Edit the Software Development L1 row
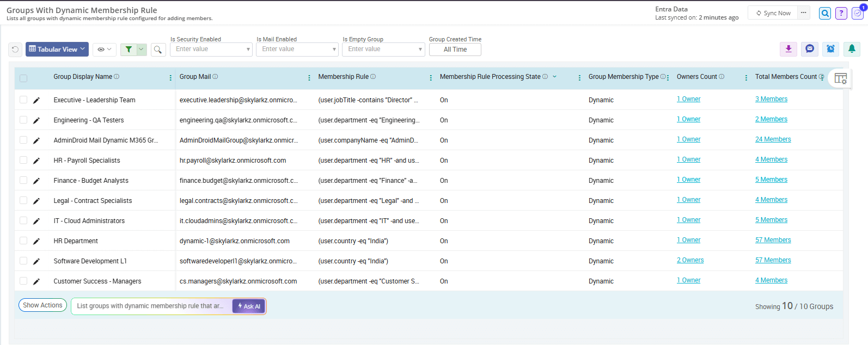 [36, 261]
